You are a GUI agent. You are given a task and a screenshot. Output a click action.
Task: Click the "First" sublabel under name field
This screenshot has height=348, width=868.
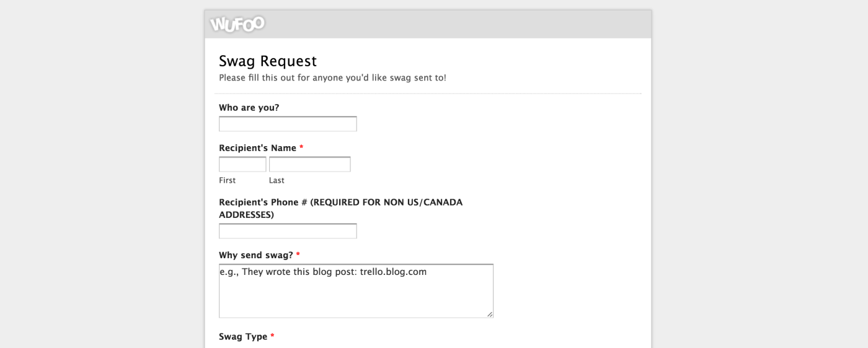pos(228,180)
